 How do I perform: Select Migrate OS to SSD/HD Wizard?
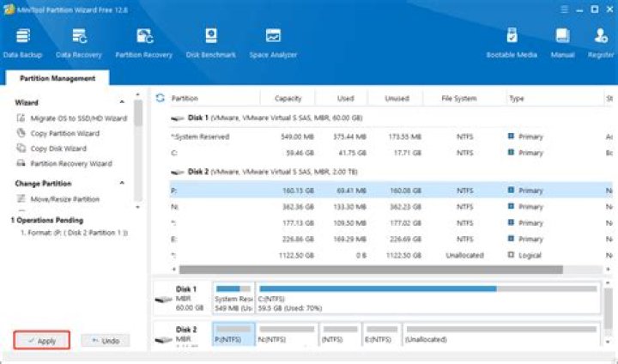72,118
